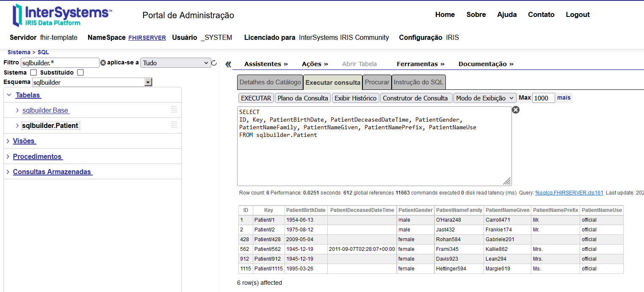Click the refresh icon beside Tudo dropdown

pos(214,63)
